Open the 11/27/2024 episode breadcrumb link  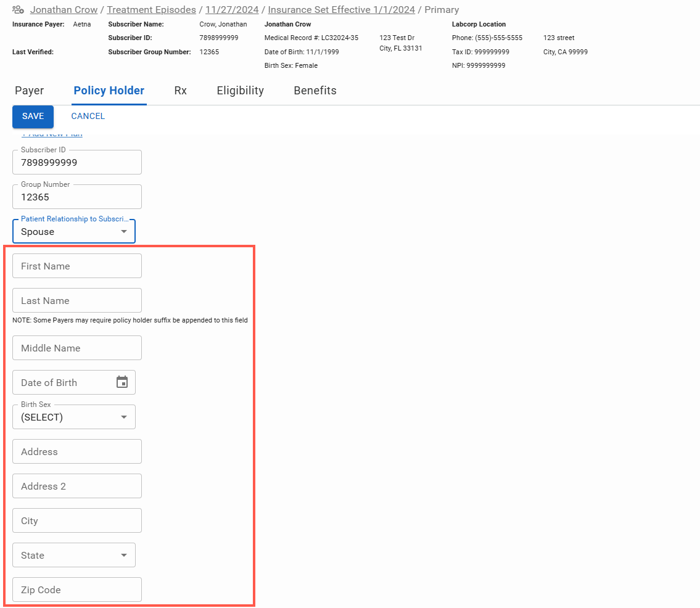(233, 10)
